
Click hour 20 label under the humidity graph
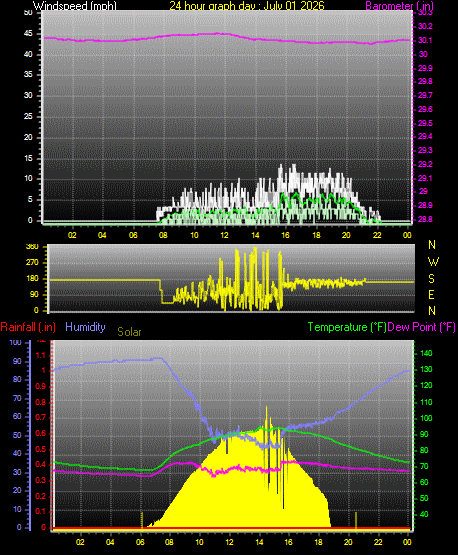pyautogui.click(x=348, y=542)
